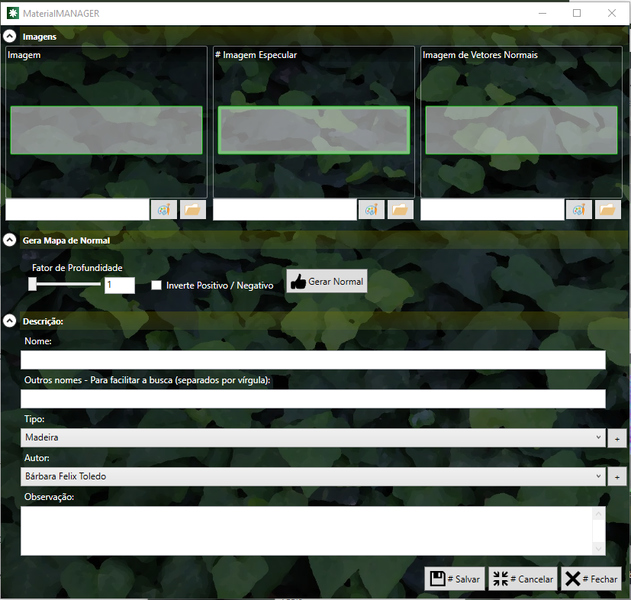Image resolution: width=631 pixels, height=600 pixels.
Task: Open the Autor dropdown list
Action: [x=313, y=477]
